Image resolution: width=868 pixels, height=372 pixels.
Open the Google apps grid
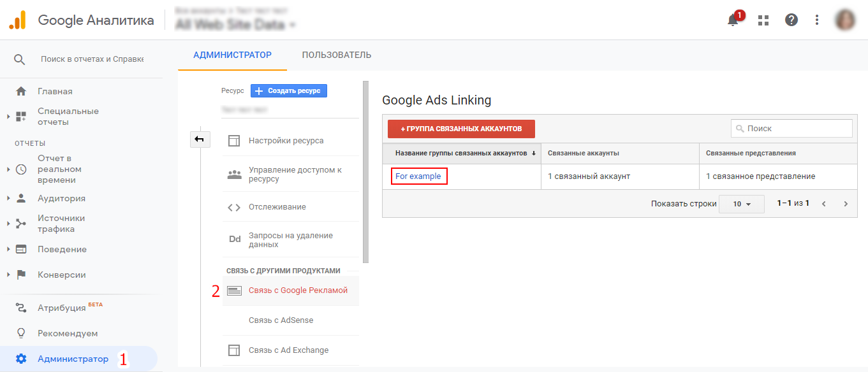click(x=763, y=20)
